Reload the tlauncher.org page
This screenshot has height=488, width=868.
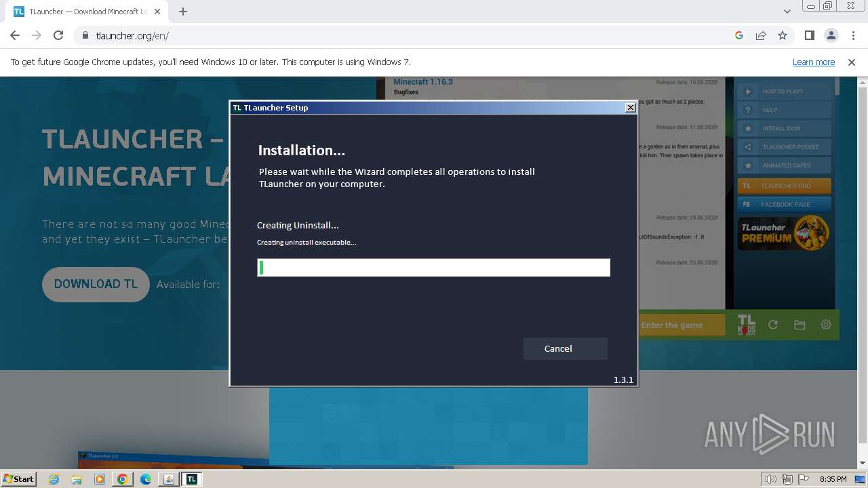tap(58, 35)
